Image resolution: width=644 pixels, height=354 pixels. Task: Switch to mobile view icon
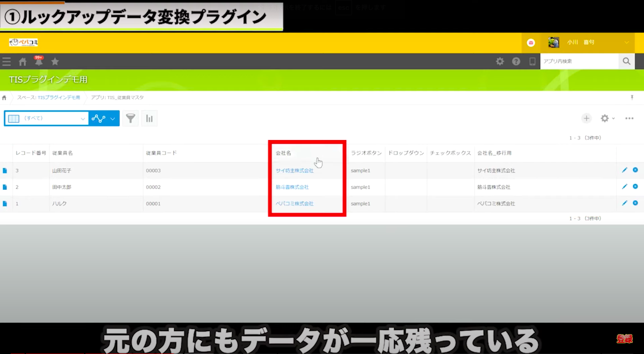pos(532,61)
